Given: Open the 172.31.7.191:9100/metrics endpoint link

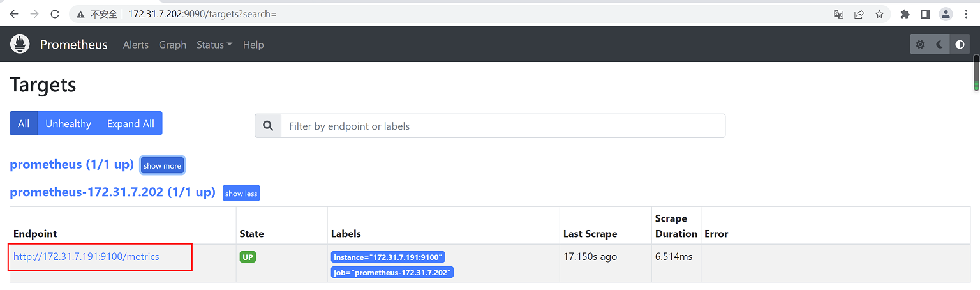Looking at the screenshot, I should coord(86,257).
